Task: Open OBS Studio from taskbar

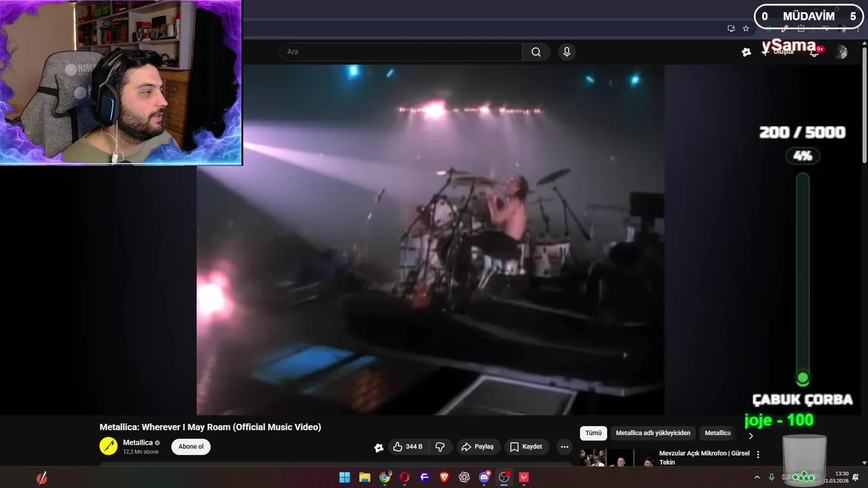Action: click(x=504, y=477)
